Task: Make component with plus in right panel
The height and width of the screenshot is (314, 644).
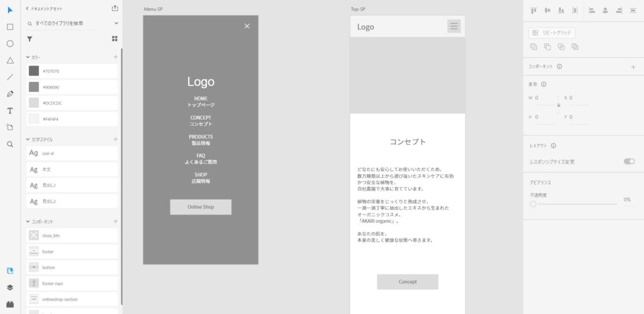Action: click(633, 67)
